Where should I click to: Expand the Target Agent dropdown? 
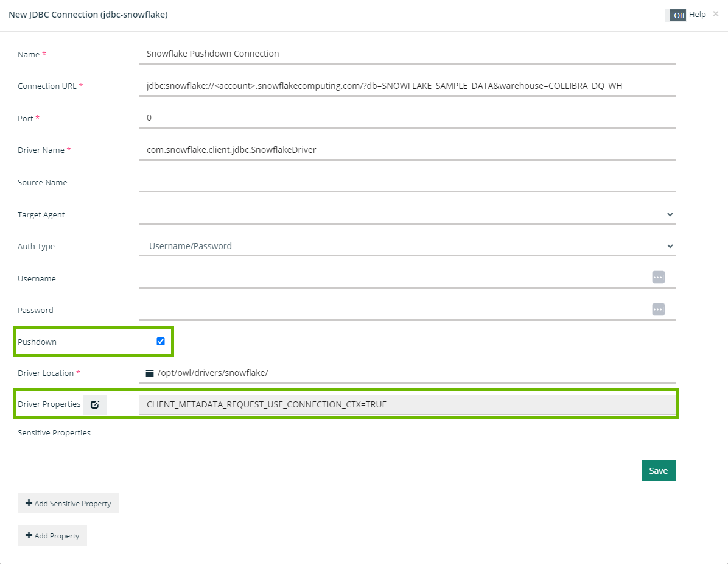[670, 214]
